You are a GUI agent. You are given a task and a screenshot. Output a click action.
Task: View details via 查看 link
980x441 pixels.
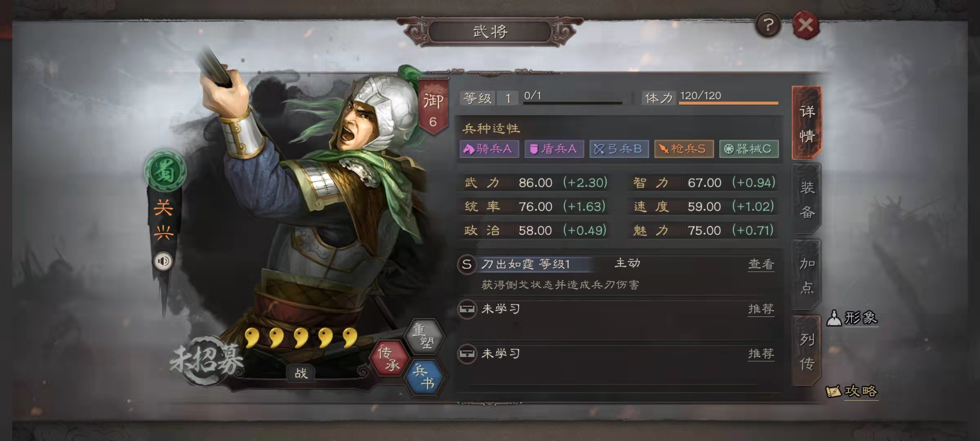[x=761, y=264]
